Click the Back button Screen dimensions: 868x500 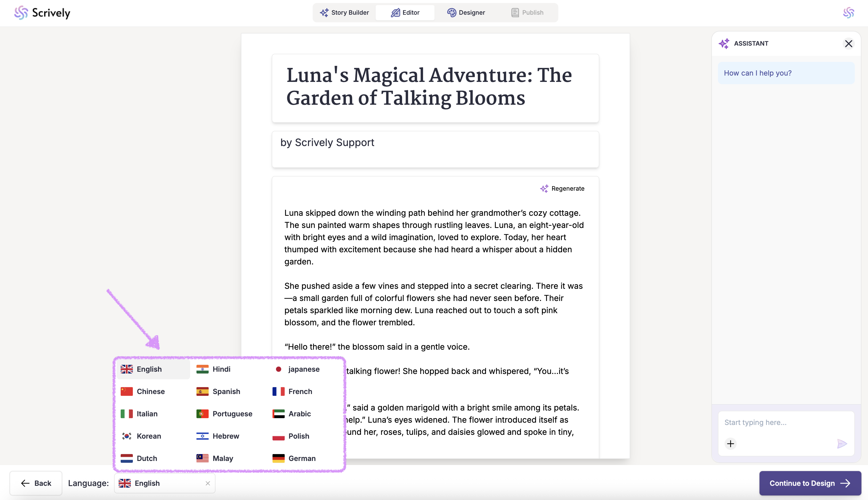click(x=36, y=483)
